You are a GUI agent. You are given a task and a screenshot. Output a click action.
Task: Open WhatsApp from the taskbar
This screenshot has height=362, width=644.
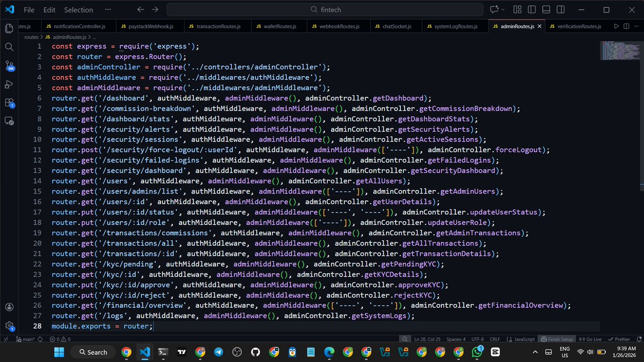click(x=477, y=352)
